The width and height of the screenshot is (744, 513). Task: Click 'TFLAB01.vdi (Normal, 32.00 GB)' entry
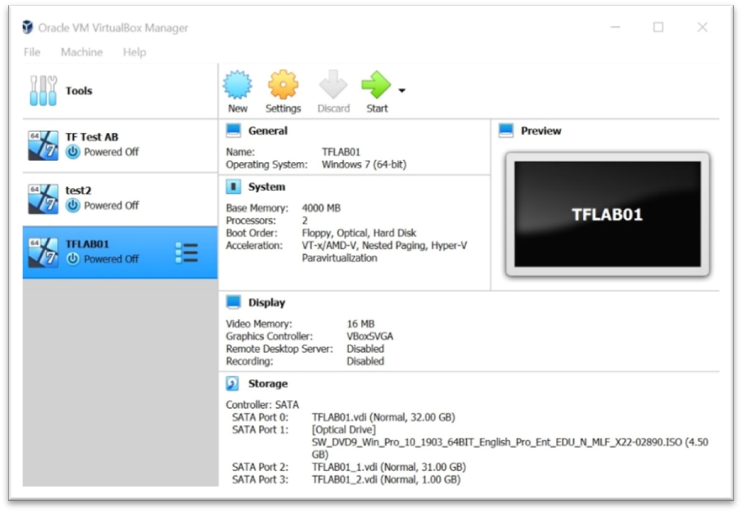tap(383, 417)
